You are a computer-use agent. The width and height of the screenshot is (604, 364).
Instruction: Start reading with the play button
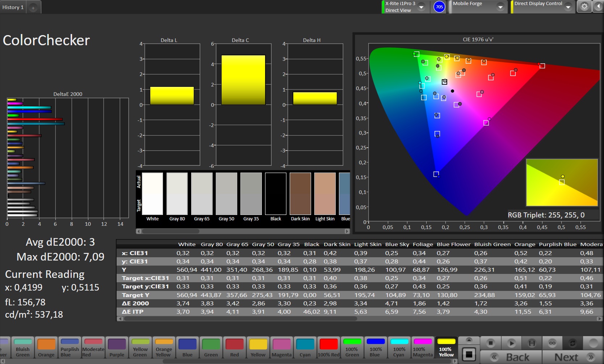511,343
